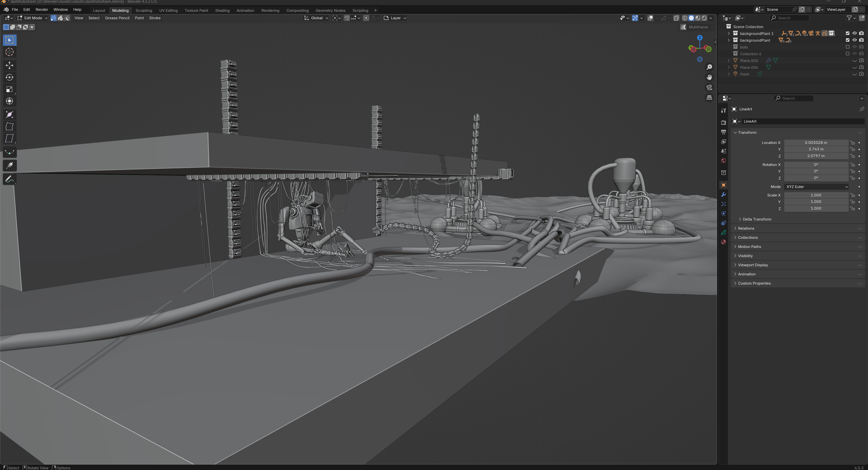Open rotation Mode XYZ Euler dropdown
The width and height of the screenshot is (868, 470).
(x=816, y=187)
